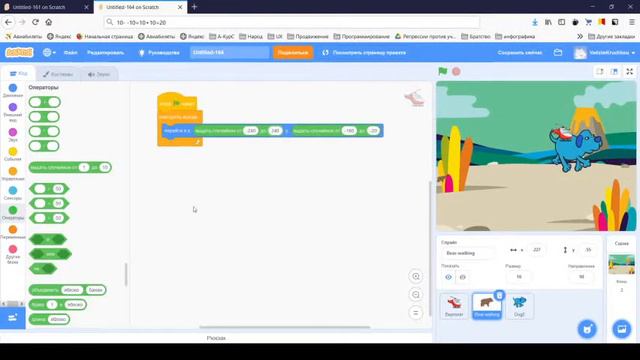Select the Events blocks category

[13, 154]
